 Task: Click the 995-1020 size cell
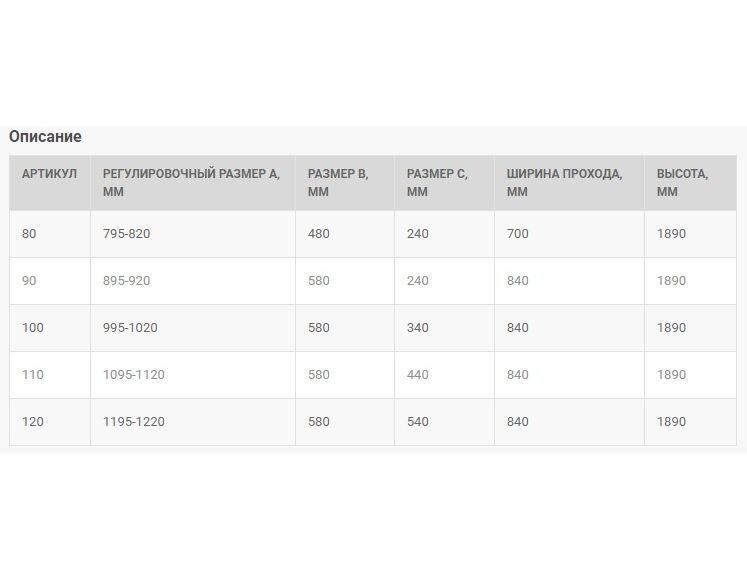tap(193, 328)
